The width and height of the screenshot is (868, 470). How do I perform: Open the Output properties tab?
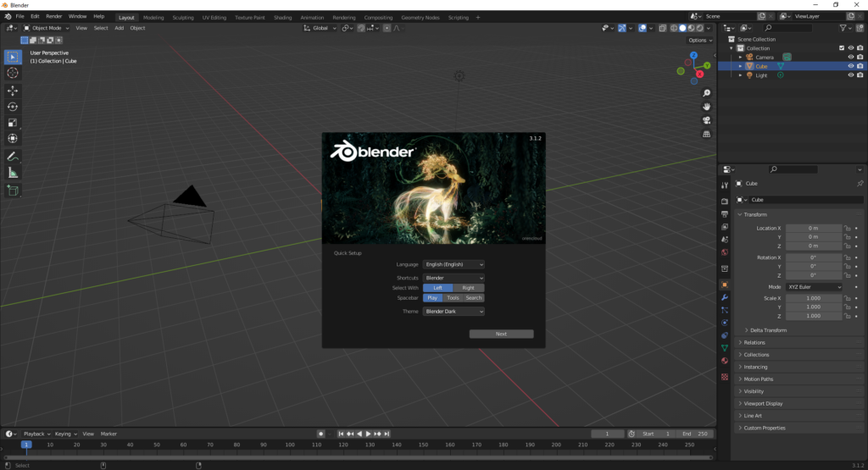click(x=725, y=214)
